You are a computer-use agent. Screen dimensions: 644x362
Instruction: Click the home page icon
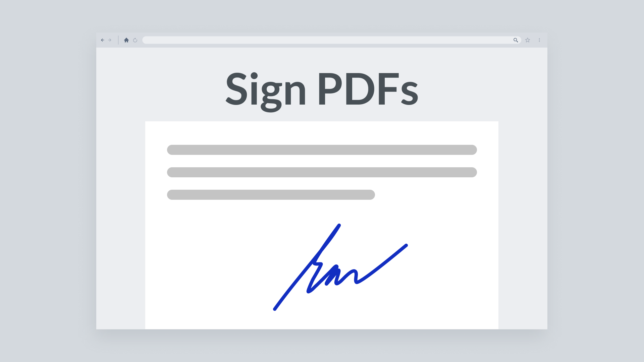[x=126, y=40]
